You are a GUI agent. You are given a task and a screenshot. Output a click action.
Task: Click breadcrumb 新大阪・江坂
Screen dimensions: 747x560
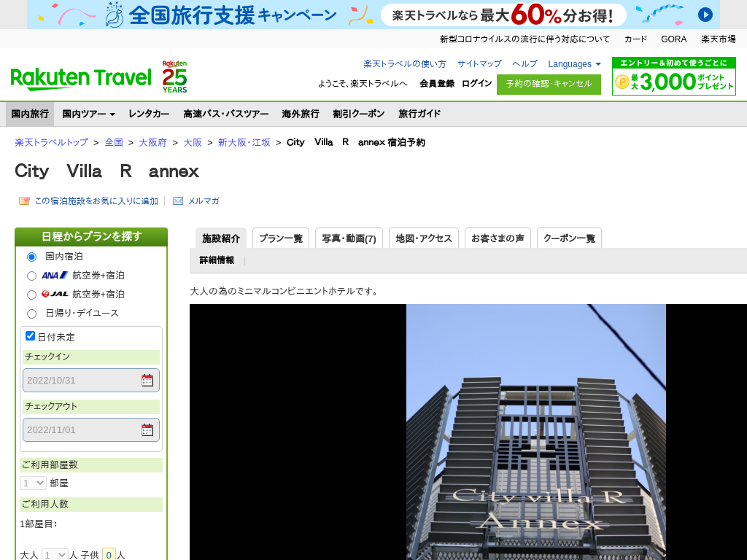pyautogui.click(x=244, y=142)
